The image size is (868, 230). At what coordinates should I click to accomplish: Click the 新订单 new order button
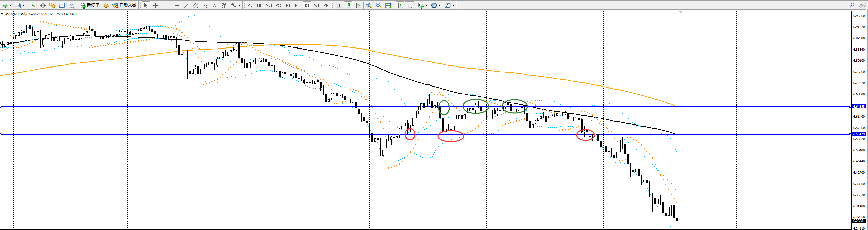tap(90, 5)
